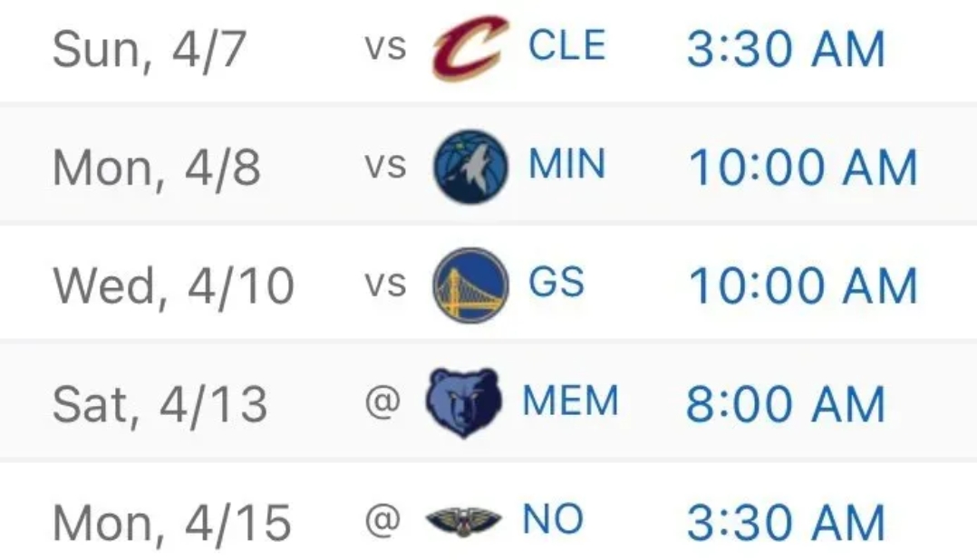Click the Sat, 4/13 date row
Viewport: 977px width, 560px height.
click(x=488, y=401)
